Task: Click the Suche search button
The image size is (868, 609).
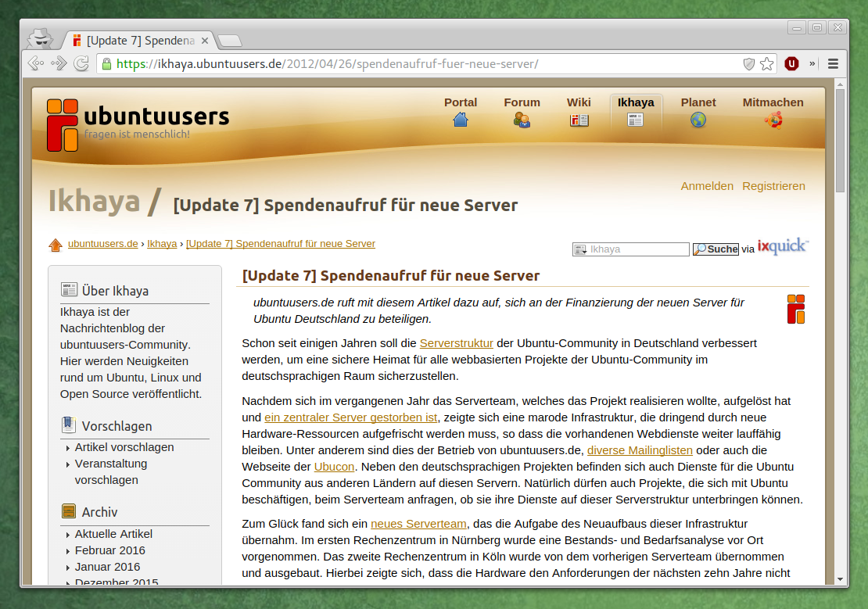Action: coord(716,249)
